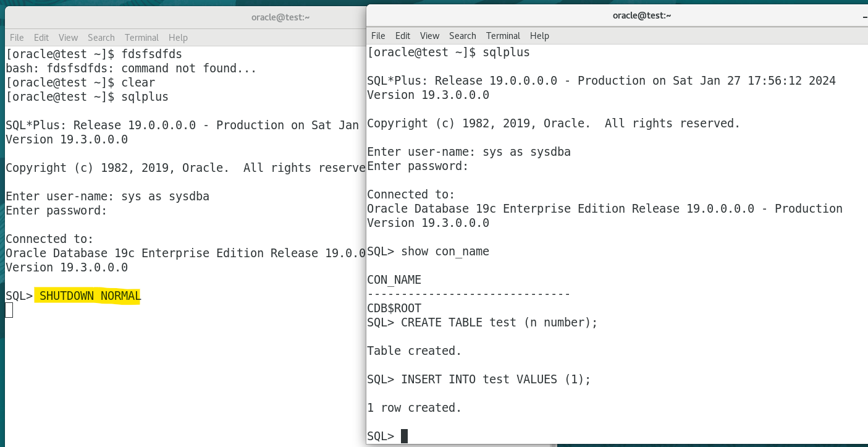Image resolution: width=868 pixels, height=447 pixels.
Task: Open the Edit menu in the right terminal
Action: tap(403, 36)
